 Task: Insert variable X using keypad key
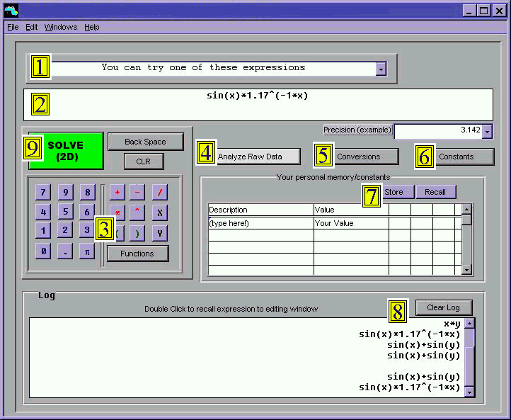[160, 212]
